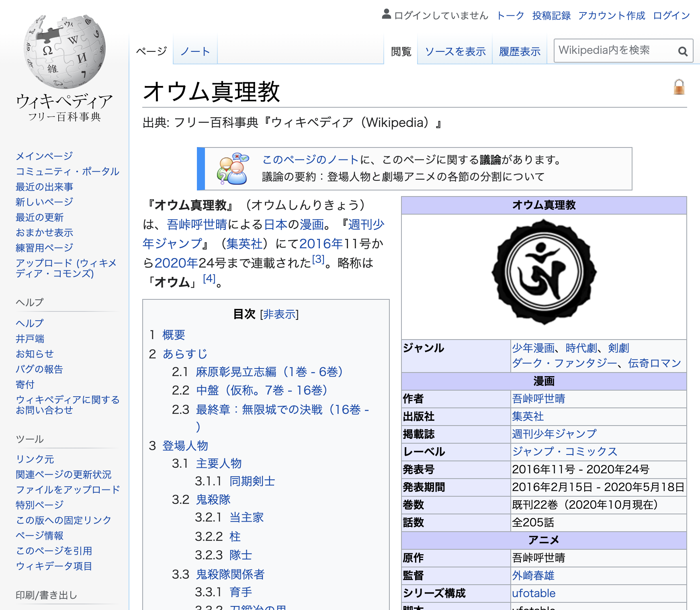Click the discussion people icon in notice
Viewport: 700px width, 610px height.
[x=232, y=168]
